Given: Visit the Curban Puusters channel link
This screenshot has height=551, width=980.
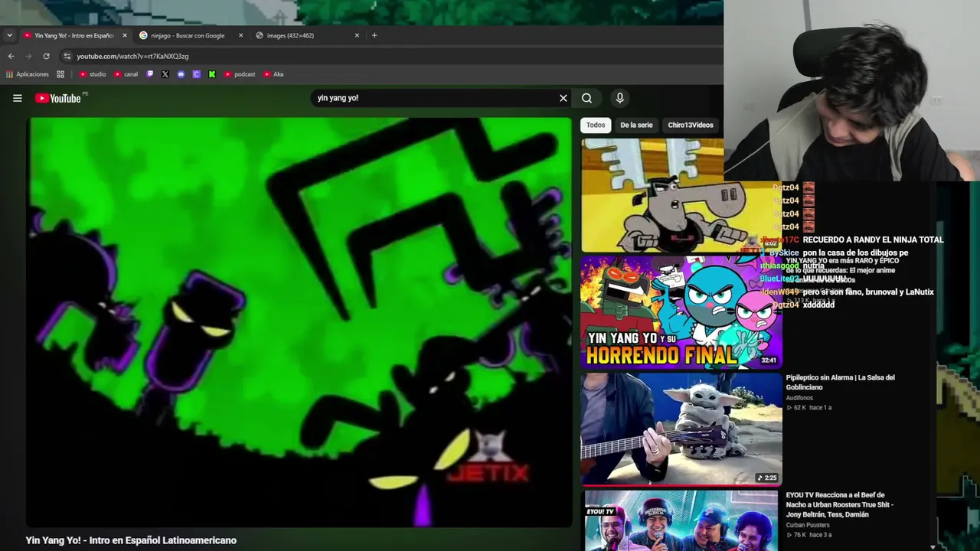Looking at the screenshot, I should [x=808, y=525].
